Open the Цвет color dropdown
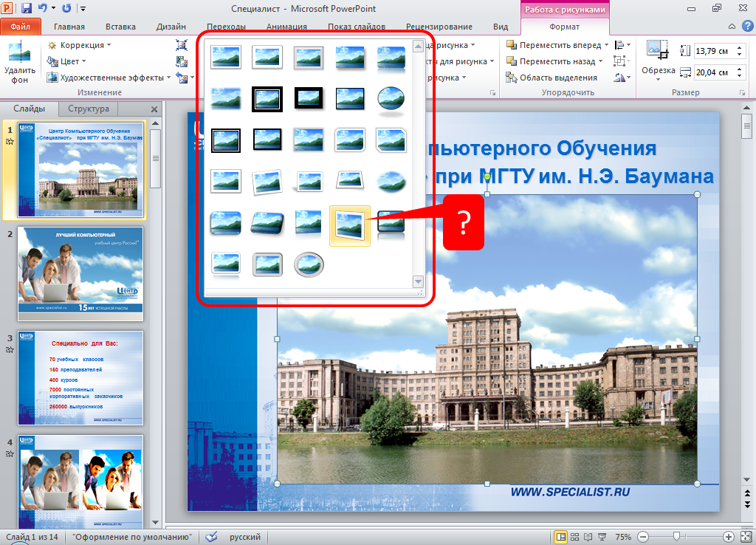756x545 pixels. (67, 61)
